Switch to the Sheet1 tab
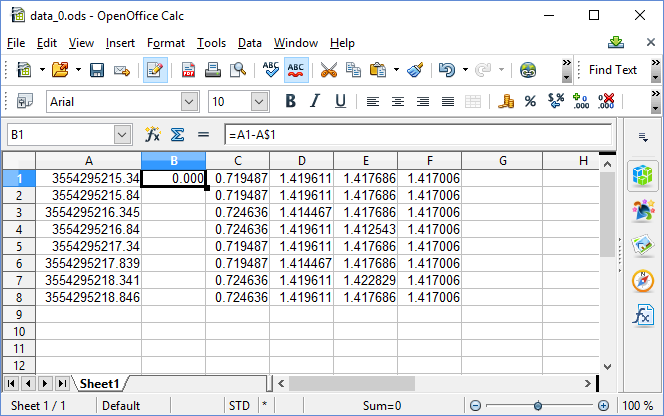Image resolution: width=664 pixels, height=416 pixels. point(100,384)
